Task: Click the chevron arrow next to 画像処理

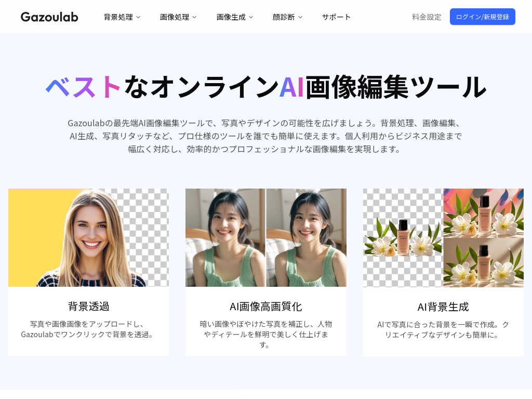Action: (x=194, y=17)
